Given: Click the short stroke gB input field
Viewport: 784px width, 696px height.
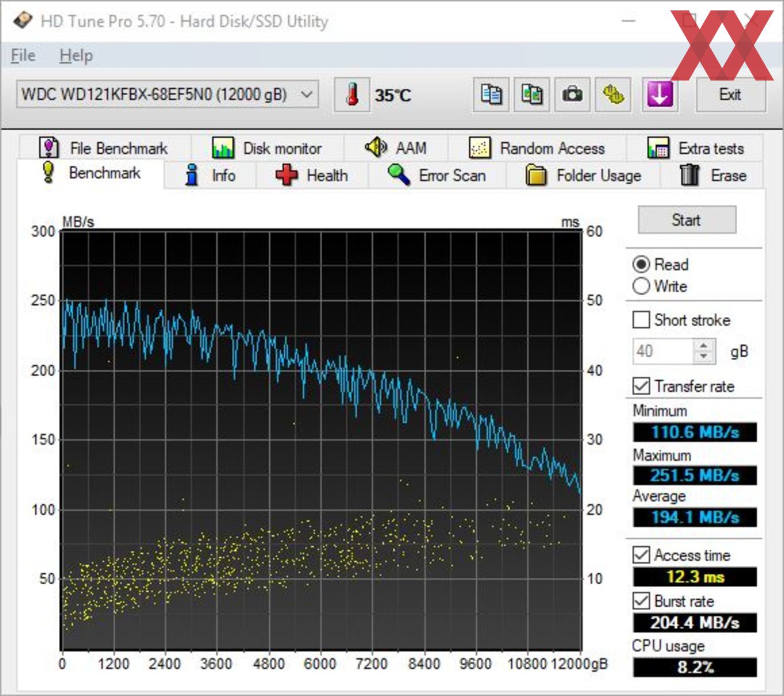Looking at the screenshot, I should 663,351.
